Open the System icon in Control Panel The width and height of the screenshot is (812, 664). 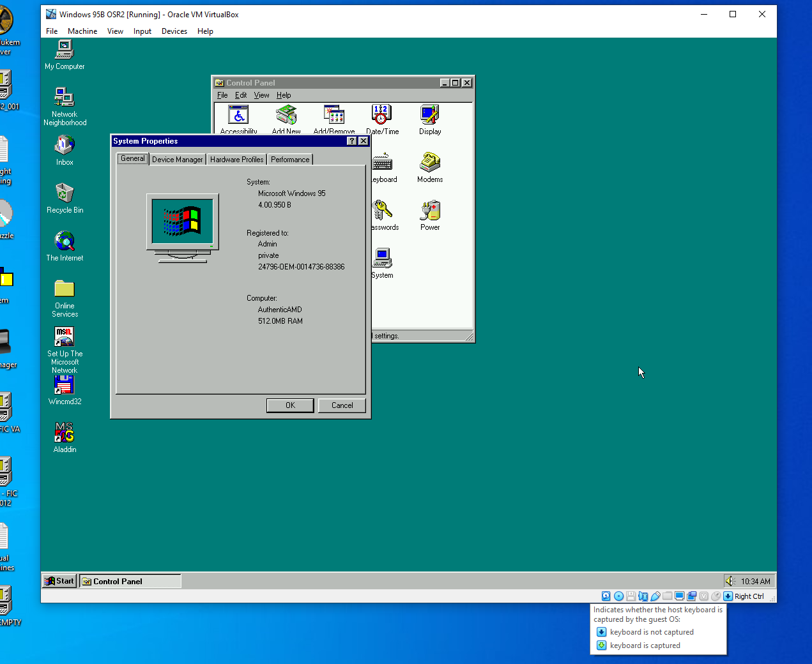coord(382,258)
